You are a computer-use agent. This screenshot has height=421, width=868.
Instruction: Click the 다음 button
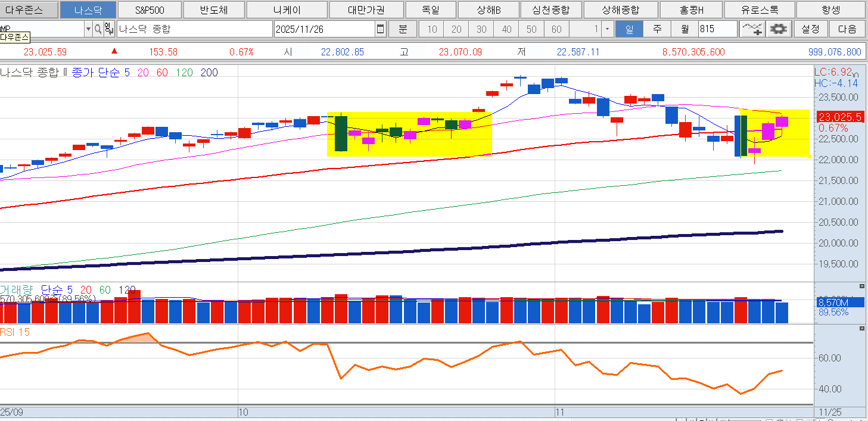847,29
